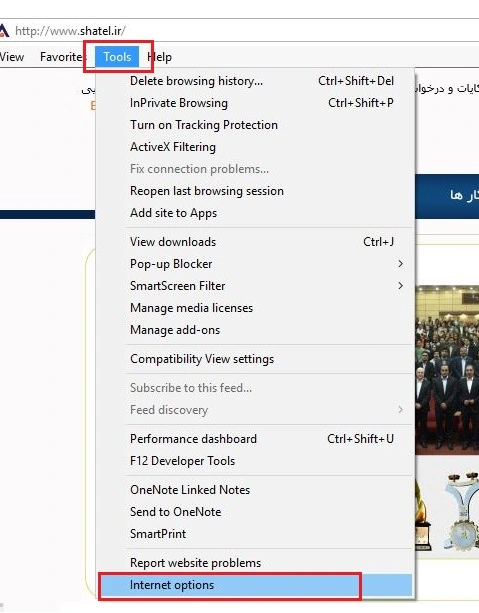Select Add site to Apps
The height and width of the screenshot is (613, 479).
coord(255,213)
